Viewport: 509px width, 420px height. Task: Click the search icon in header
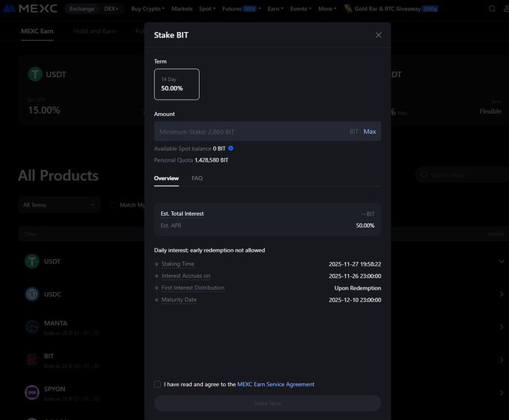(492, 9)
